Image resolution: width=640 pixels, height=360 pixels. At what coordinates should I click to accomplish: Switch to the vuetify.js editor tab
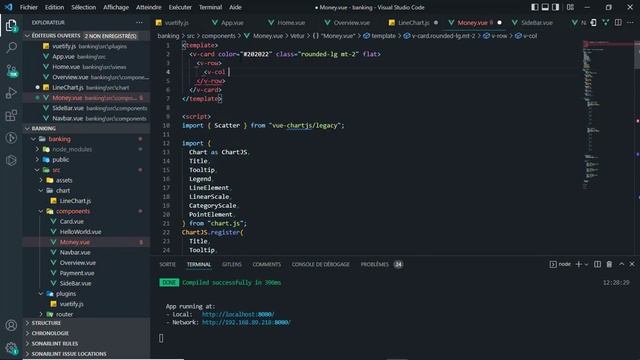(177, 22)
